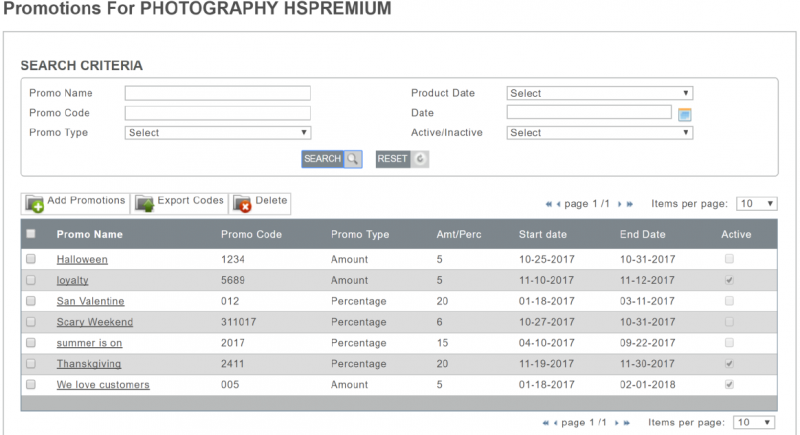Go to last page using top pager
The height and width of the screenshot is (435, 800).
point(629,204)
